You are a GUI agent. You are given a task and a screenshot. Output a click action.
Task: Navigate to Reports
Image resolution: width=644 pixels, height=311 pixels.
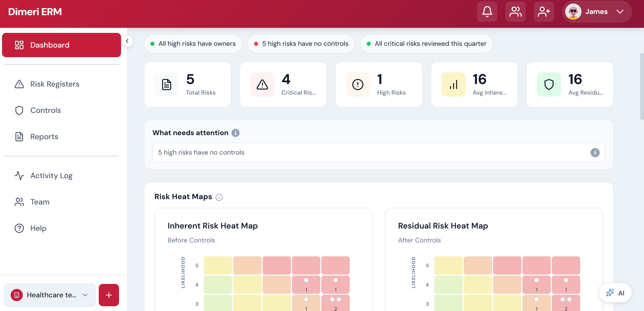click(44, 137)
